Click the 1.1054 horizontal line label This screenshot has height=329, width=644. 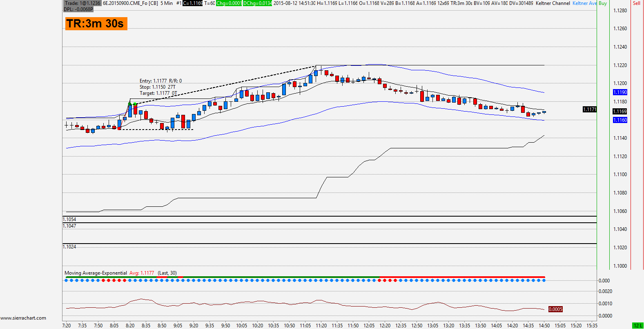coord(69,219)
